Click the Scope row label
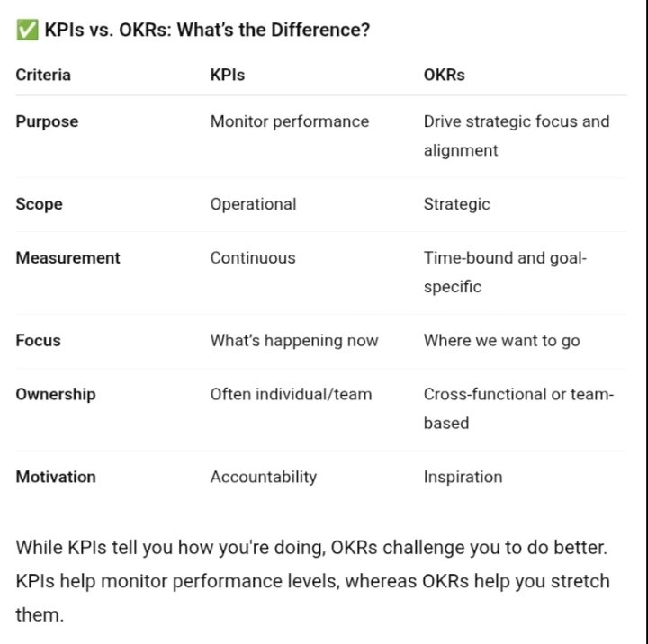The height and width of the screenshot is (644, 648). coord(40,204)
